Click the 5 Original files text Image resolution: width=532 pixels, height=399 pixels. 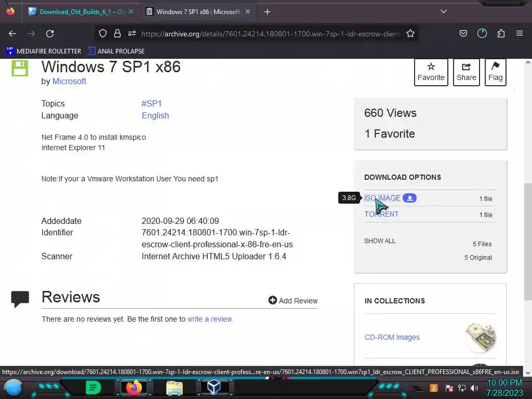click(x=478, y=258)
